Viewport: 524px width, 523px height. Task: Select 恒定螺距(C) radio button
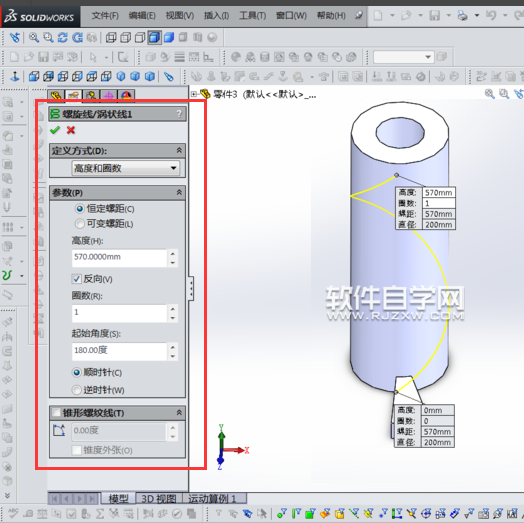click(80, 209)
